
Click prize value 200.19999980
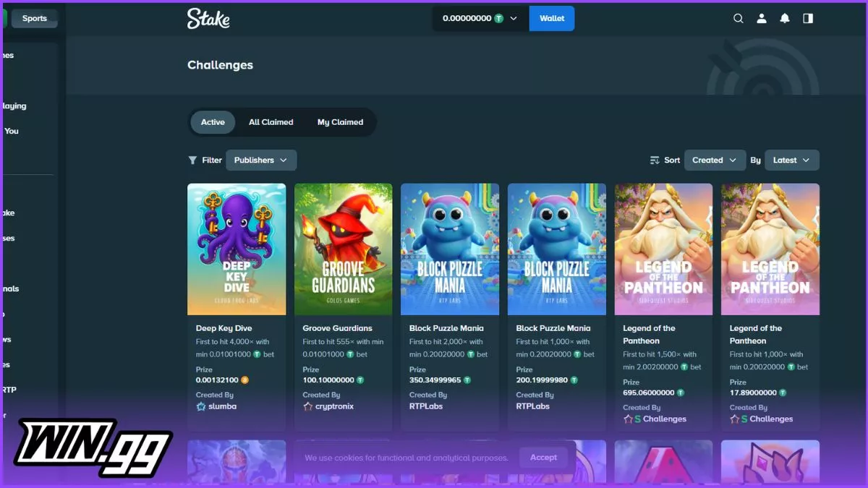tap(542, 380)
